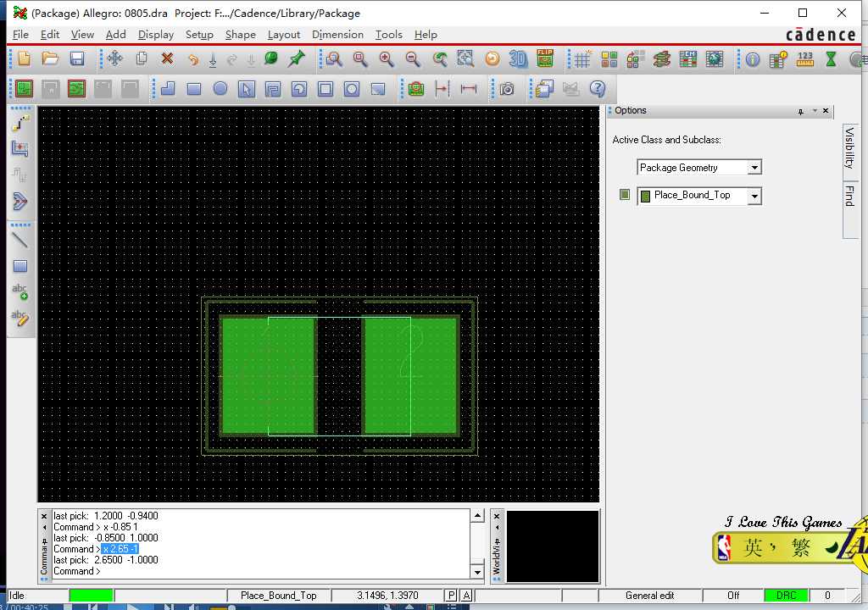The image size is (868, 610).
Task: Click the Undo arrow icon
Action: coord(192,59)
